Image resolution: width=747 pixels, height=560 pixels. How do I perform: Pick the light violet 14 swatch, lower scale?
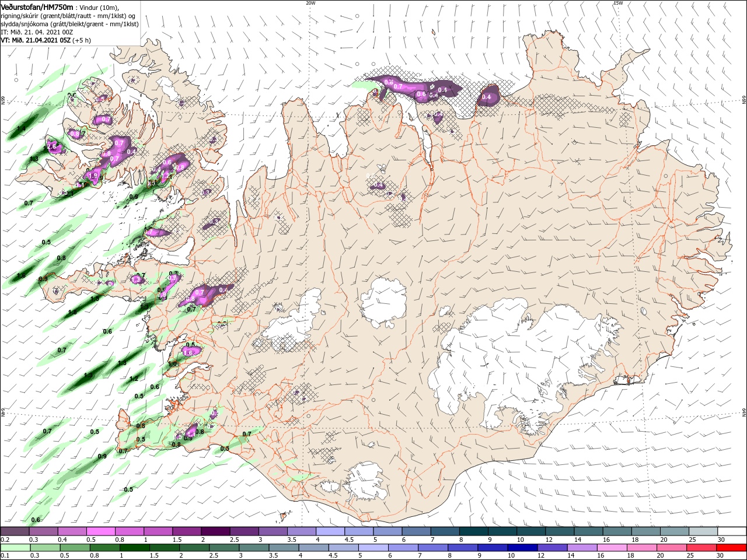(582, 548)
